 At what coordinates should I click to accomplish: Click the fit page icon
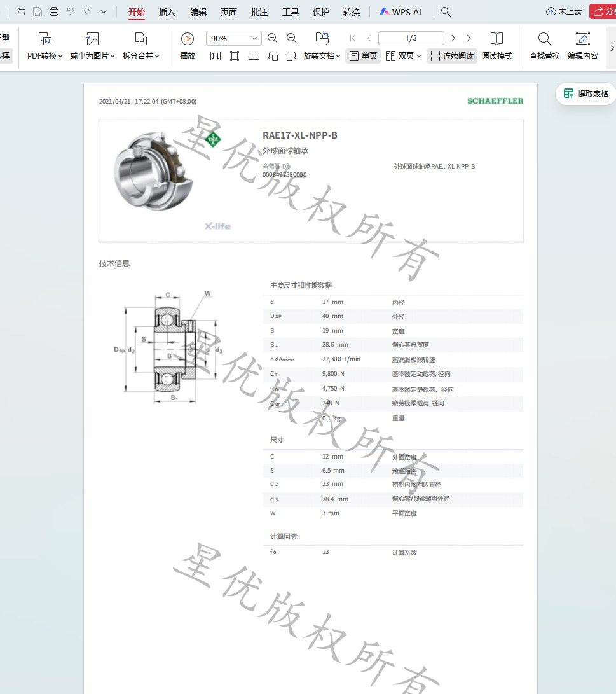[x=235, y=56]
